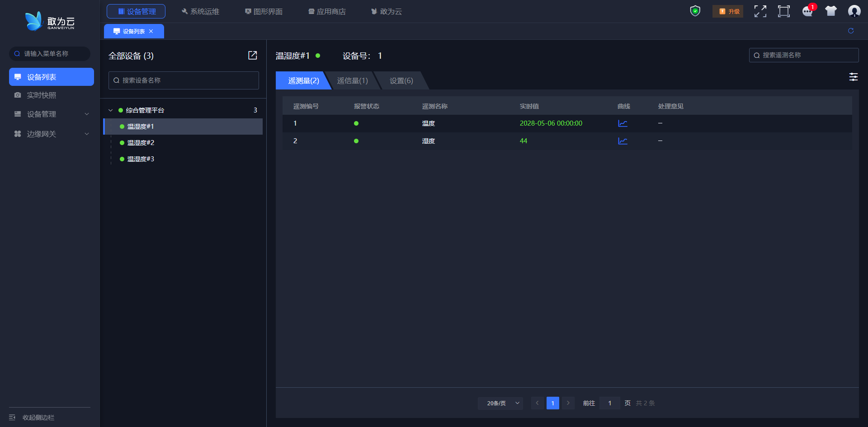Select 温湿度#2 in the device tree
The width and height of the screenshot is (868, 427).
coord(141,143)
